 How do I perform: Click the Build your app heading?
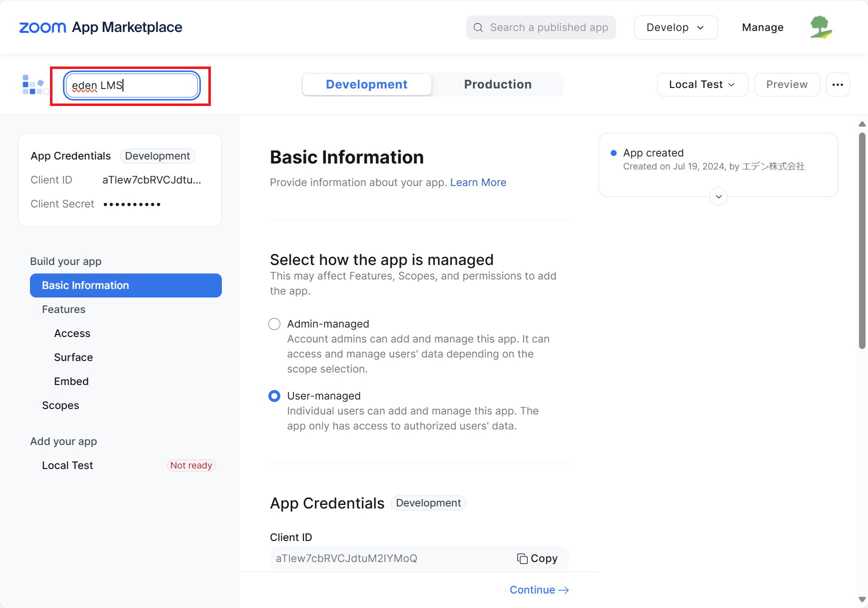point(66,261)
